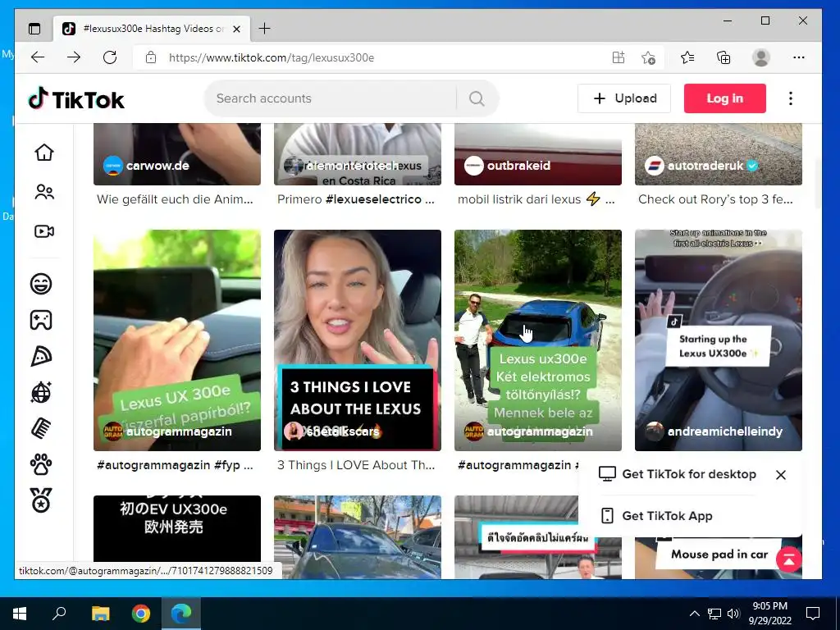Open a new browser tab
The height and width of the screenshot is (630, 840).
[x=265, y=29]
